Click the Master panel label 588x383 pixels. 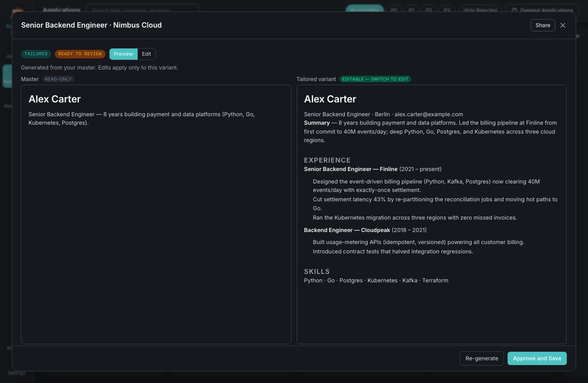(x=30, y=79)
